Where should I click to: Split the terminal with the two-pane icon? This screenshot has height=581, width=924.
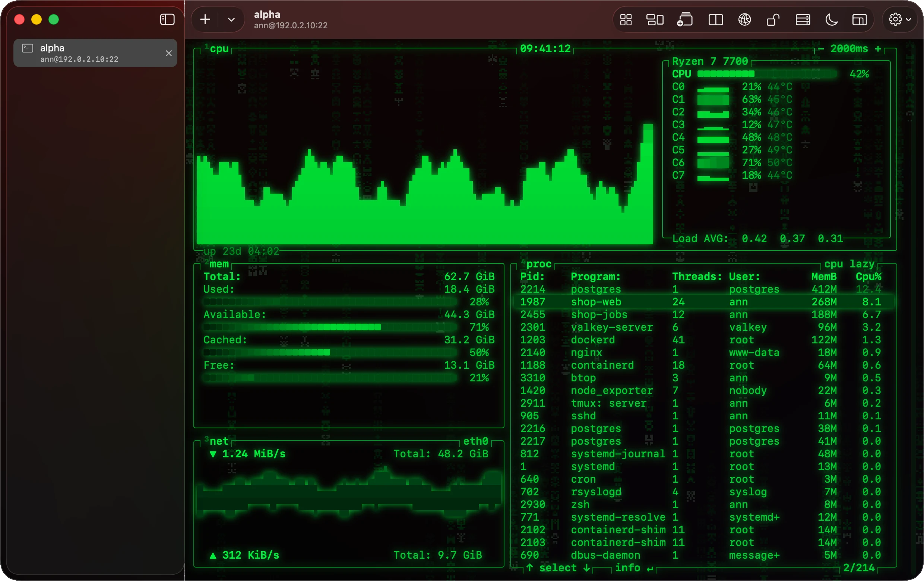[716, 20]
